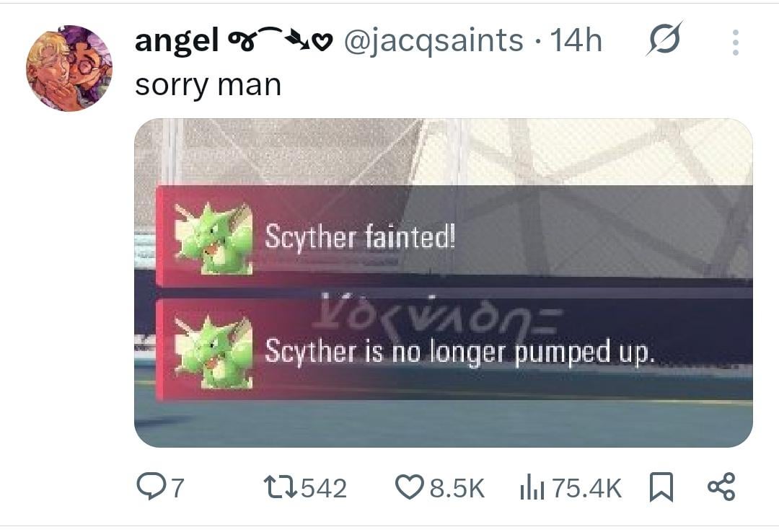Open the share icon
The width and height of the screenshot is (779, 532).
721,487
